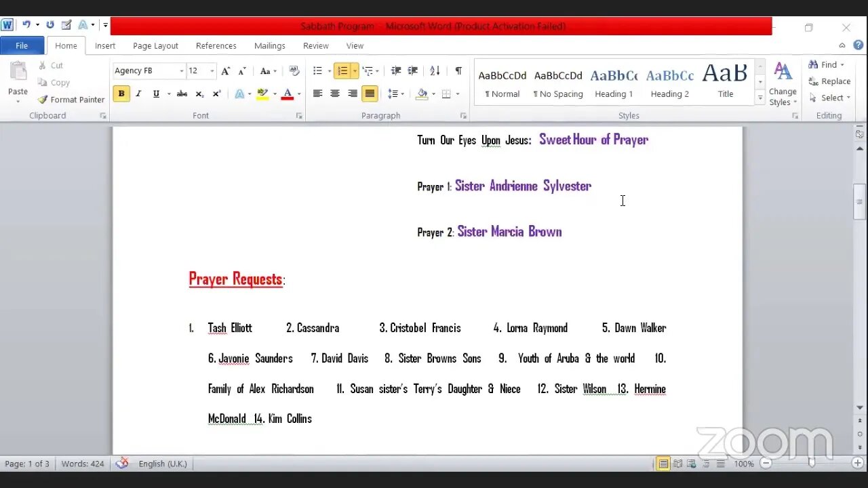
Task: Click the Redo icon in Quick Access toolbar
Action: 50,25
